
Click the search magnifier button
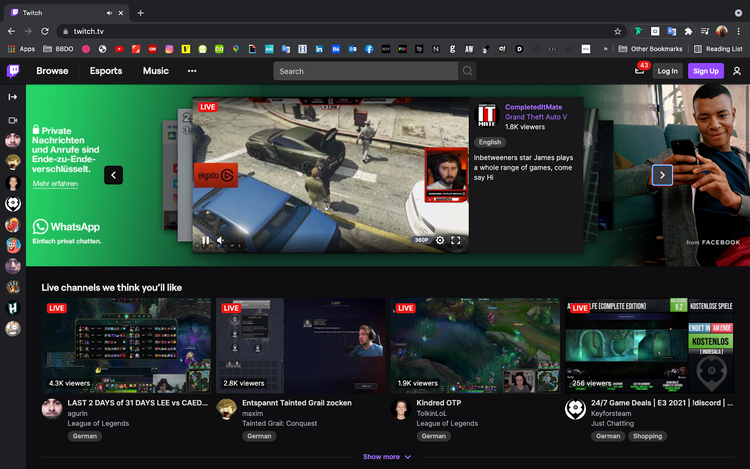[x=468, y=71]
